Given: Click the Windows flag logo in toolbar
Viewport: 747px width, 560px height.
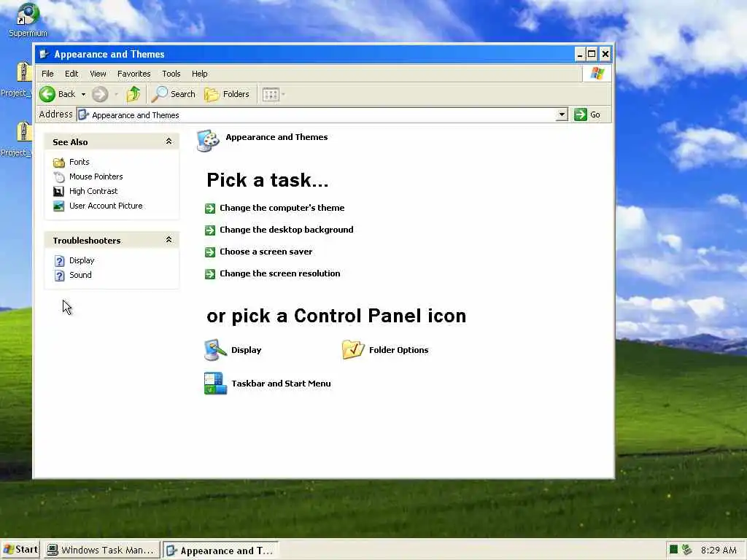Looking at the screenshot, I should coord(597,74).
